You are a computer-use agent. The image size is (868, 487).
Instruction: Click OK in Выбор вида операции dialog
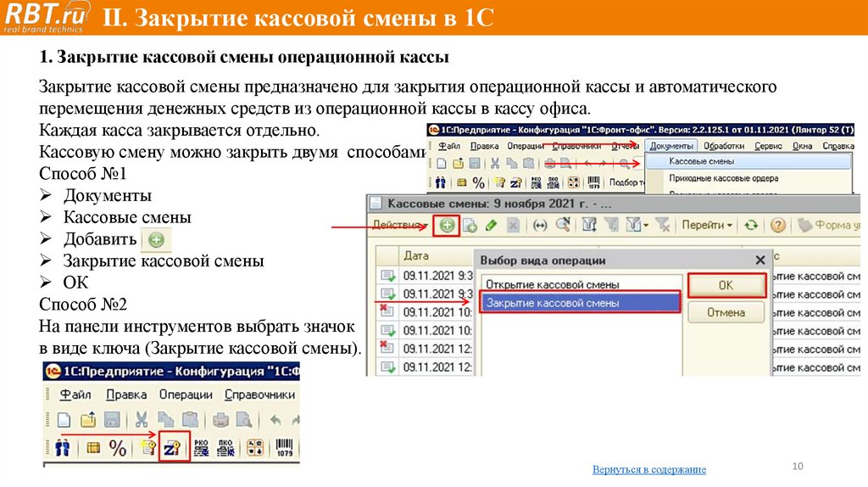click(726, 285)
